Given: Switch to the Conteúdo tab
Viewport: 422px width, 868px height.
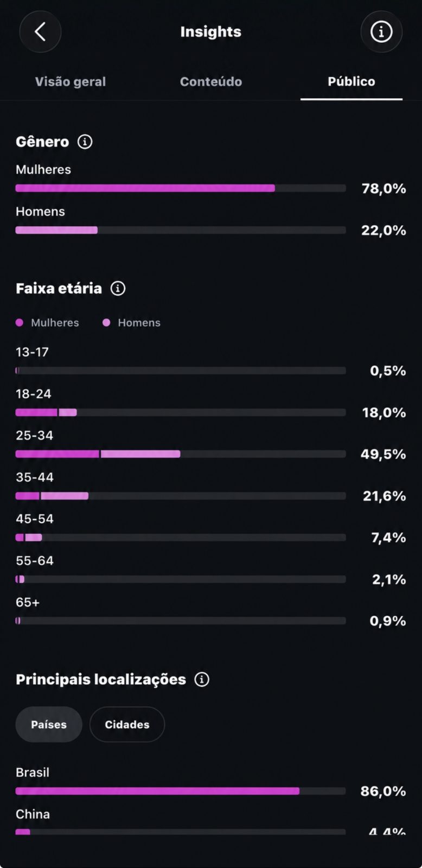Looking at the screenshot, I should click(x=211, y=81).
